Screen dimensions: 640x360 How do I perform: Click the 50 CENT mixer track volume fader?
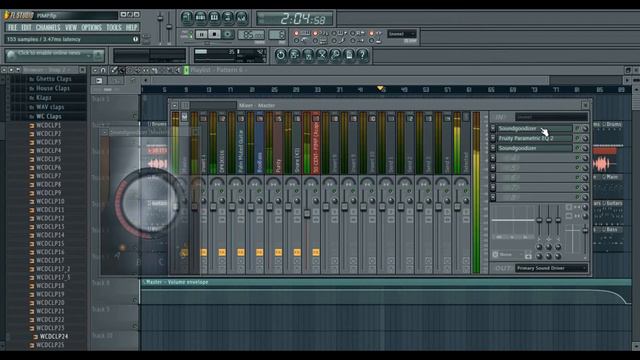pos(307,214)
